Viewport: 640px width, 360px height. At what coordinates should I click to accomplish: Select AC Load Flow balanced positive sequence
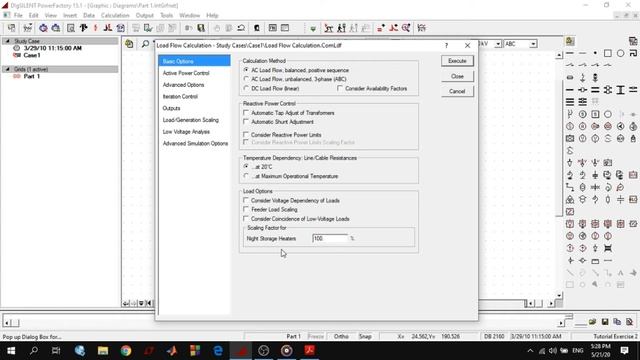(x=297, y=70)
